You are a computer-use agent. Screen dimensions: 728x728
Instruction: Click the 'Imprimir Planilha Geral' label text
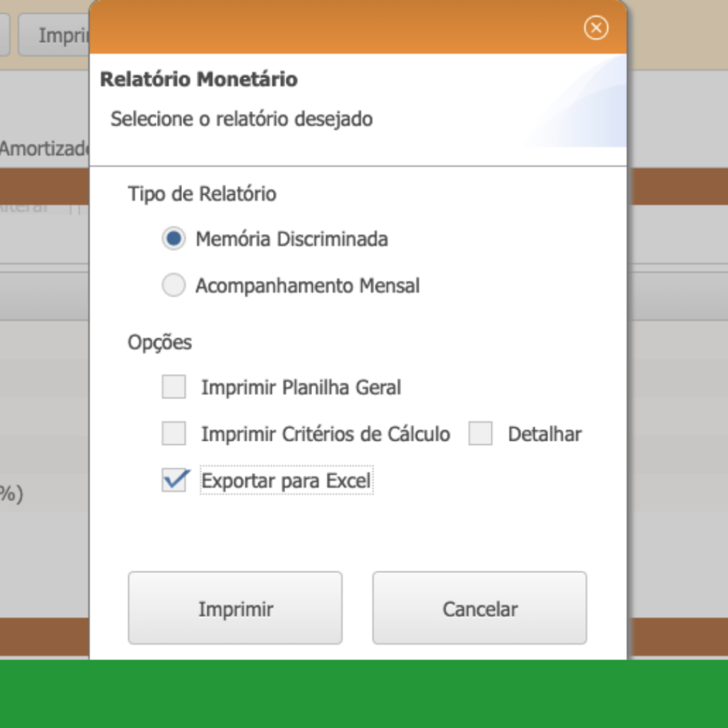(301, 387)
